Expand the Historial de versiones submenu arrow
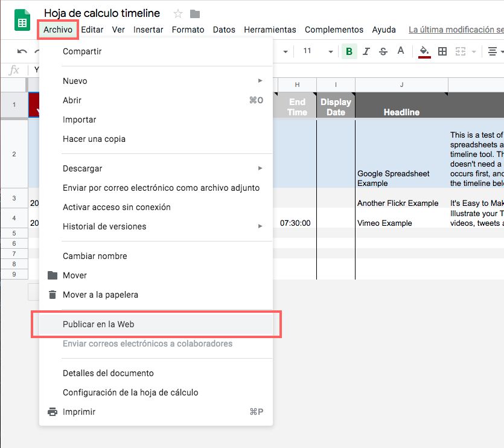The width and height of the screenshot is (504, 448). (260, 226)
